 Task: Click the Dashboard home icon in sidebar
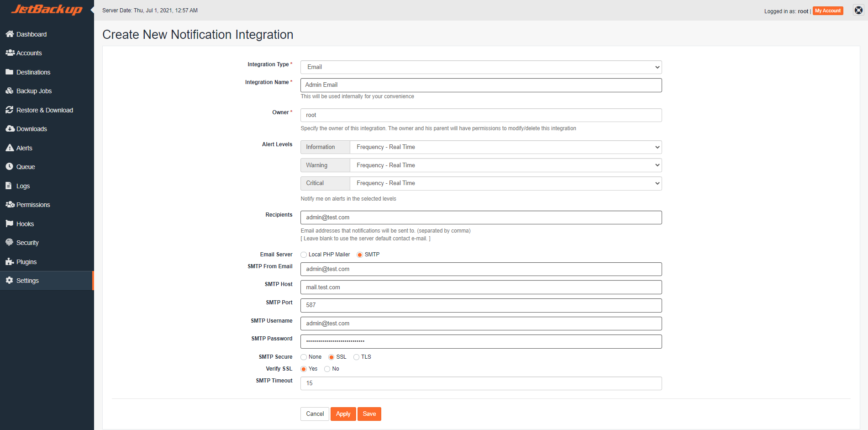(x=10, y=34)
